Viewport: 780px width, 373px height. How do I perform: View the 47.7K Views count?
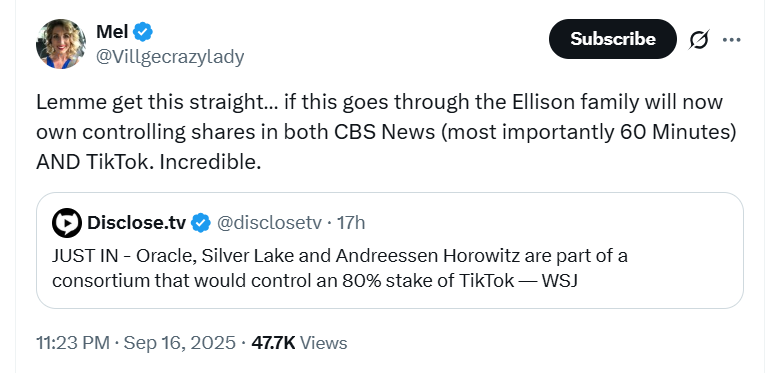(x=299, y=343)
